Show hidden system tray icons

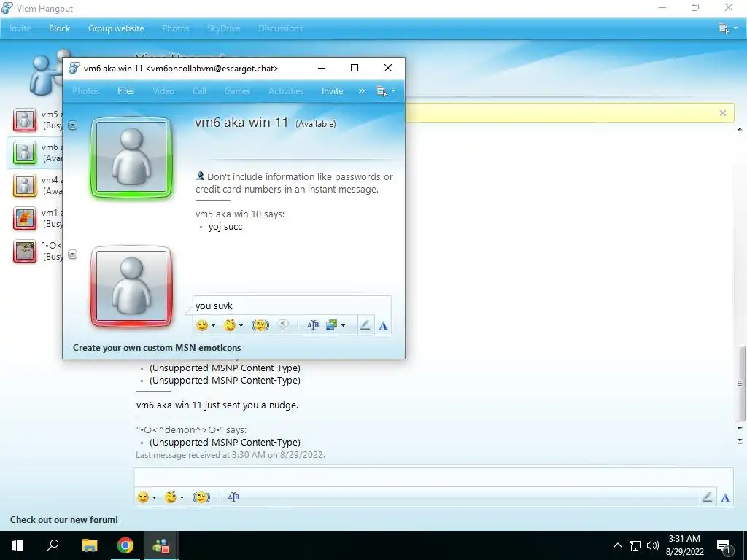[x=617, y=545]
